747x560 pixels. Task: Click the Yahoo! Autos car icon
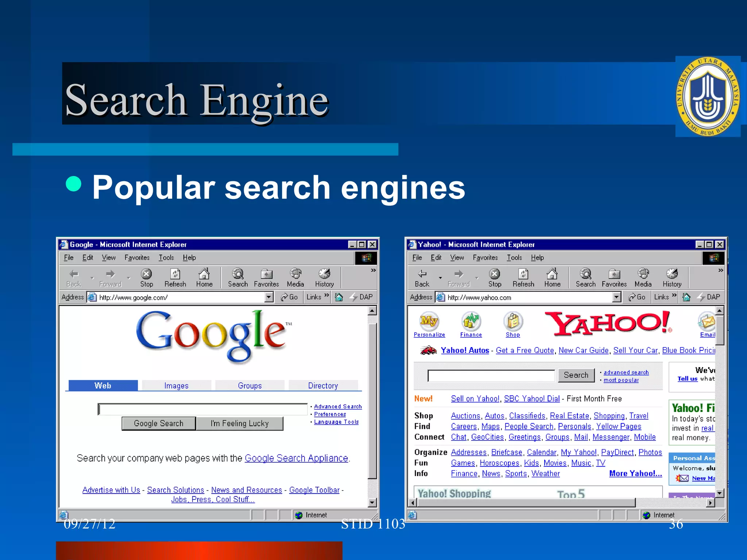(429, 350)
